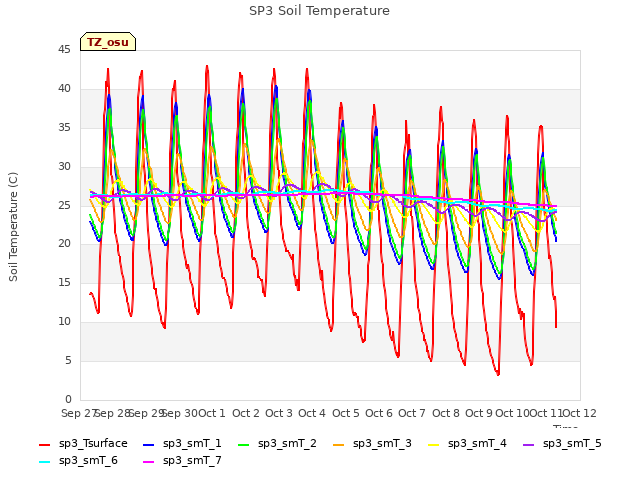
Task: Click the purple sp3_smT_5 legend swatch
Action: click(x=529, y=444)
